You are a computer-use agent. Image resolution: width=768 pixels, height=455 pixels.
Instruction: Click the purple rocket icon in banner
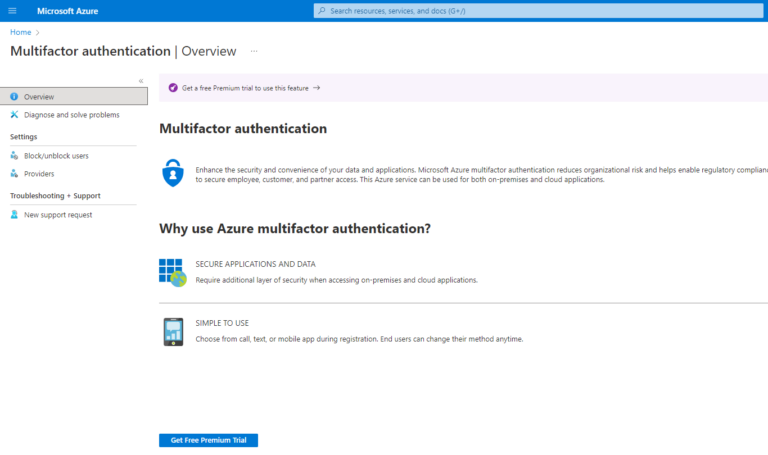[x=173, y=88]
